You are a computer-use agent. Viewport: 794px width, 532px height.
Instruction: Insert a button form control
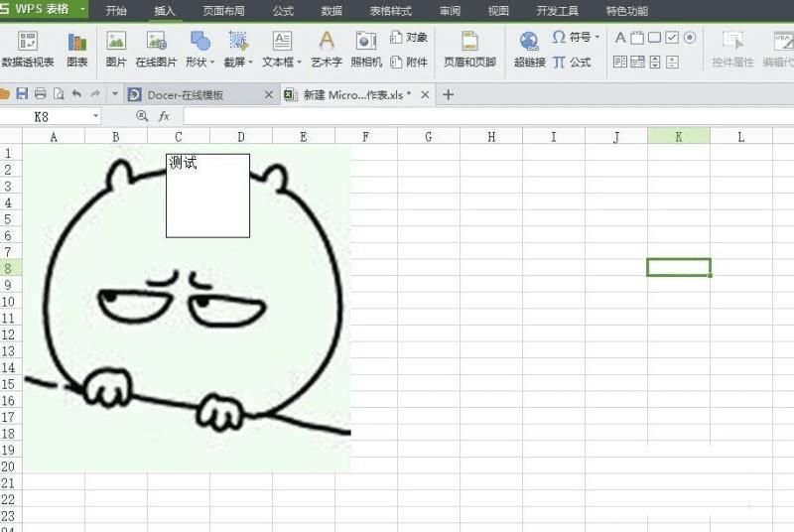pos(654,38)
